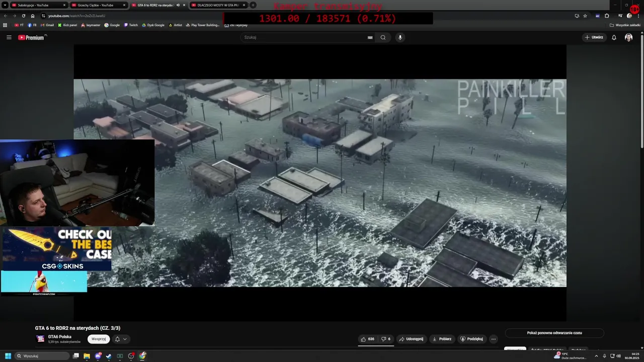Open Gmail bookmark
Viewport: 644px width, 362px height.
(47, 25)
